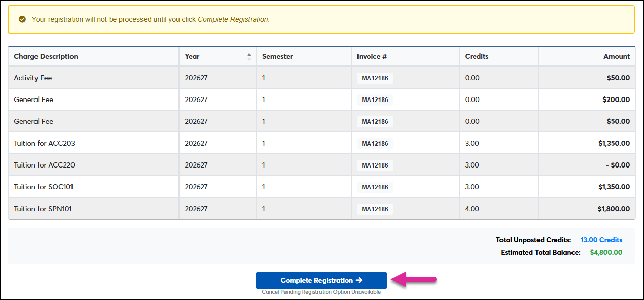644x300 pixels.
Task: Click the invoice badge in the SOC101 row
Action: pos(375,187)
